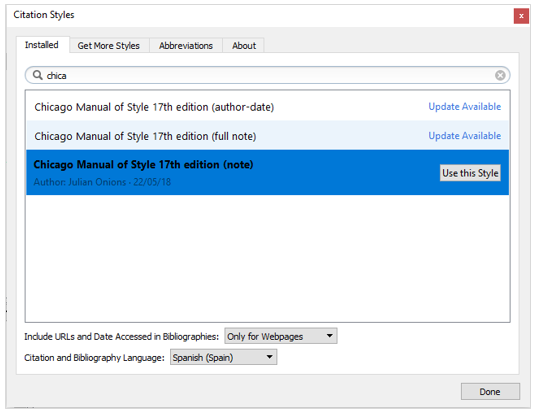Viewport: 538px width, 415px height.
Task: Open the Citation and Bibliography Language dropdown
Action: click(223, 357)
